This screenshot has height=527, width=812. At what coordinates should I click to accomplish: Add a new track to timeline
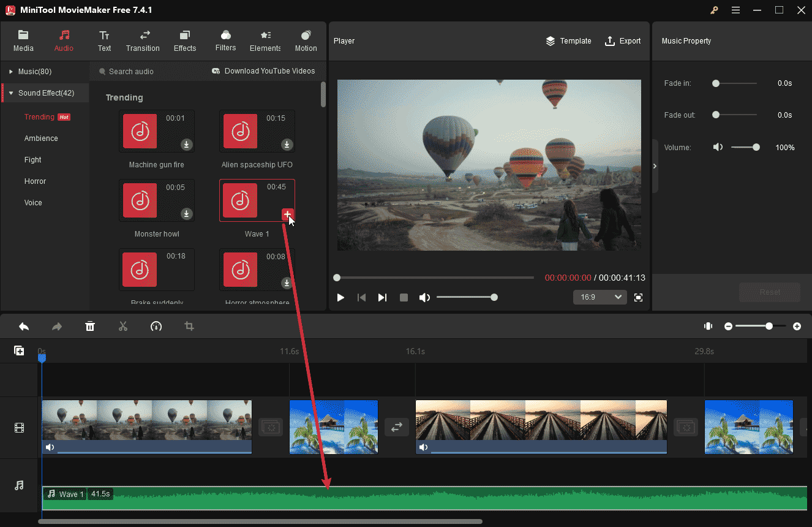(x=19, y=351)
